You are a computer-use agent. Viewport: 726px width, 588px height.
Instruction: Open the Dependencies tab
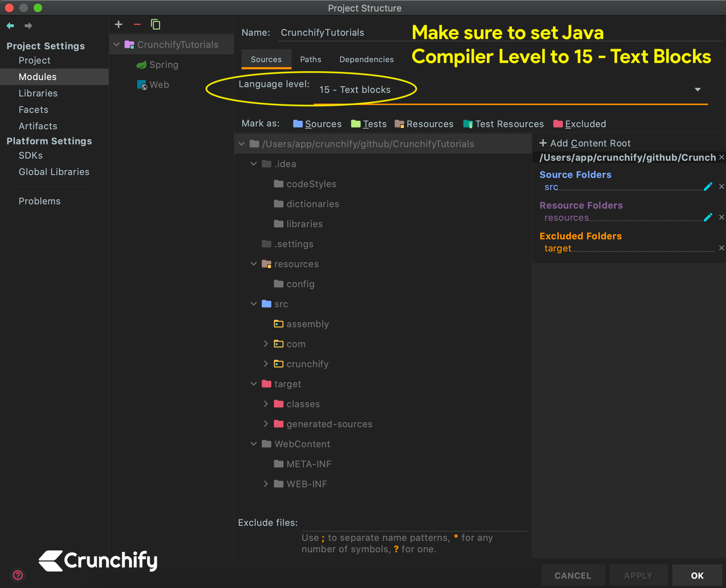tap(366, 59)
